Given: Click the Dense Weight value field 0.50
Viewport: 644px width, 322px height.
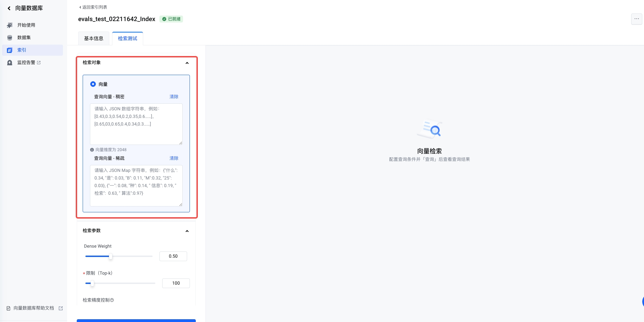Looking at the screenshot, I should [173, 256].
